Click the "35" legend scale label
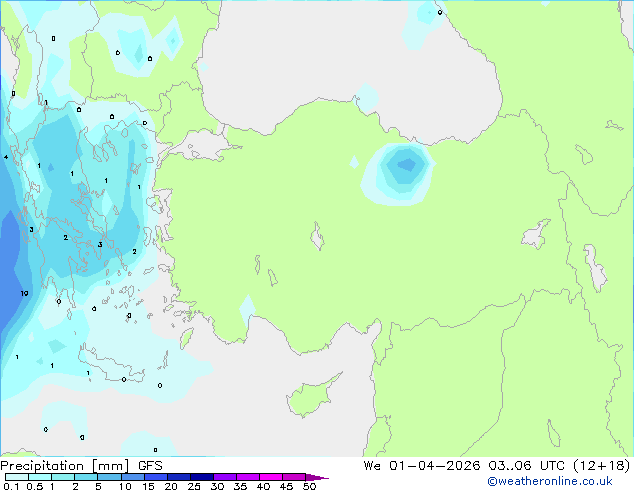The height and width of the screenshot is (490, 634). pyautogui.click(x=240, y=486)
